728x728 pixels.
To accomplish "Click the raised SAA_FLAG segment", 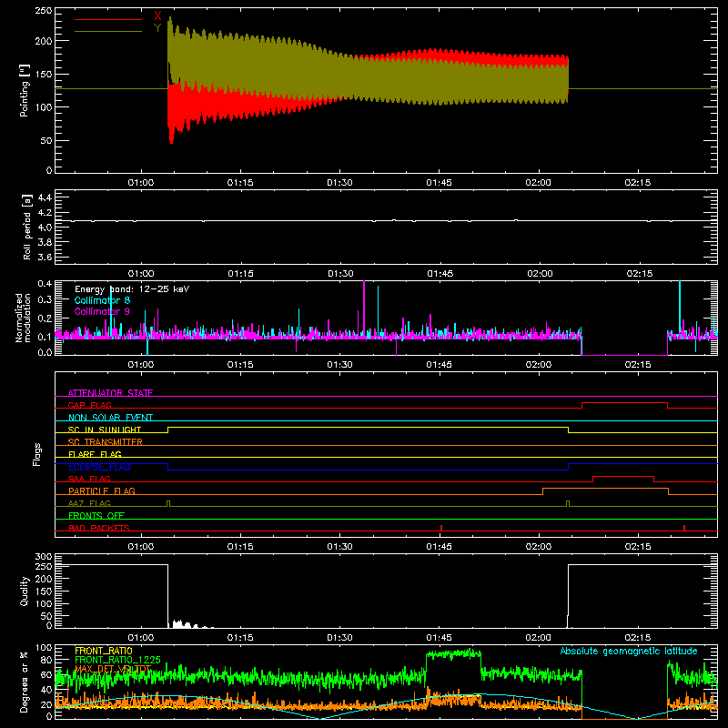I will point(623,476).
